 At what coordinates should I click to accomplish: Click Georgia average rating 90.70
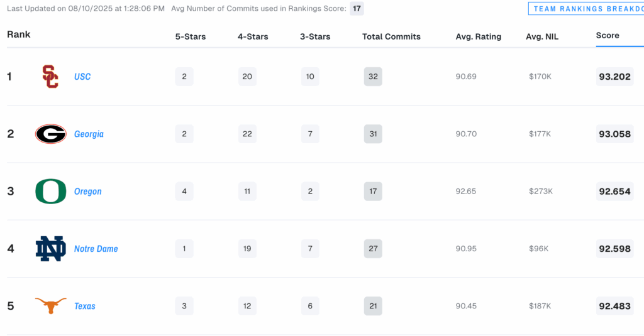(x=466, y=134)
